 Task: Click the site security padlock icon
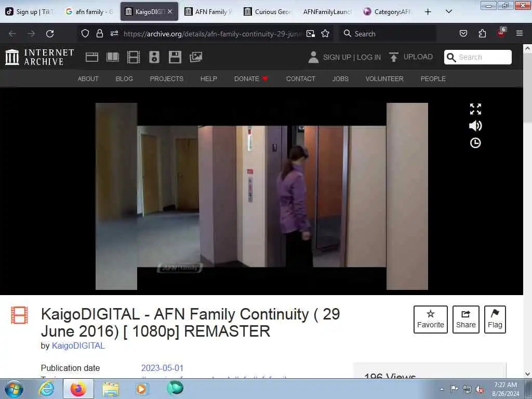[x=99, y=33]
